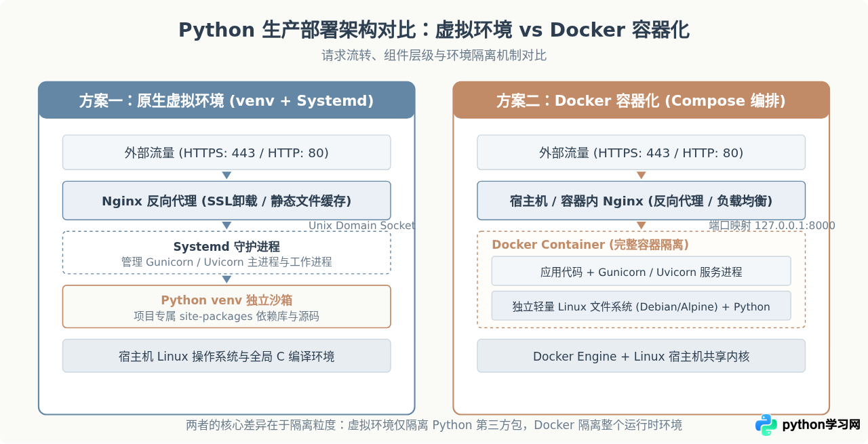Click the 'Systemd 守护进程' heading
Screen dimensions: 868x444
[x=226, y=247]
